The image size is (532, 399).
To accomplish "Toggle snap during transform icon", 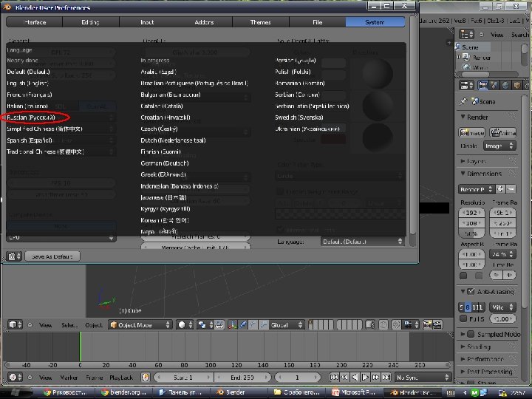I will [396, 325].
